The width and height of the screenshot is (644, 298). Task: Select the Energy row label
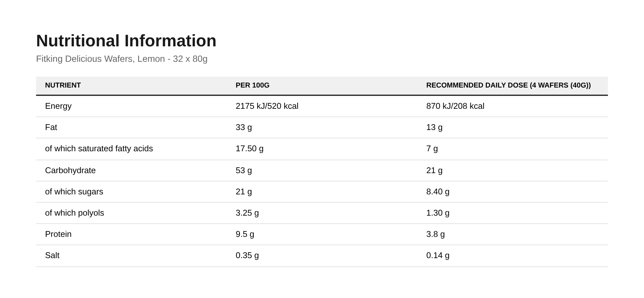click(x=58, y=106)
